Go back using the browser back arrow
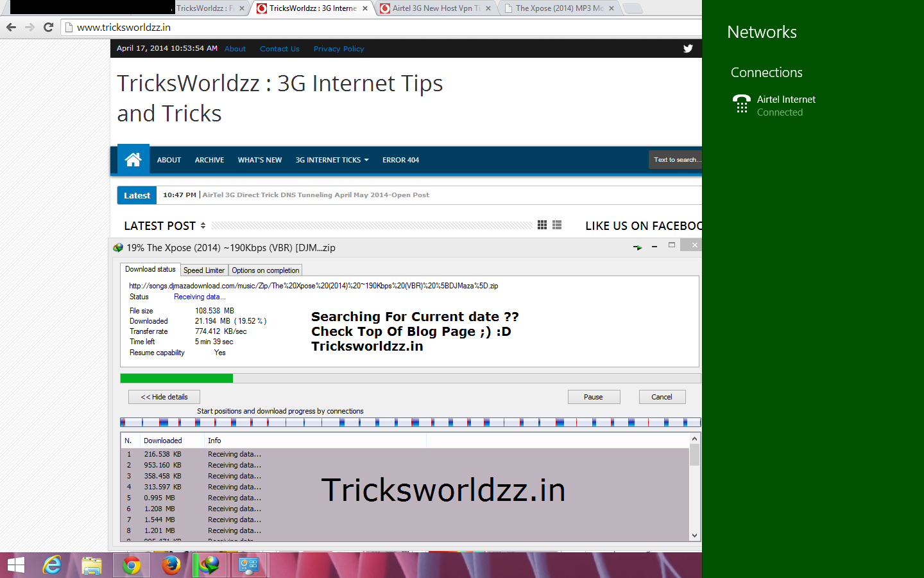 tap(11, 27)
